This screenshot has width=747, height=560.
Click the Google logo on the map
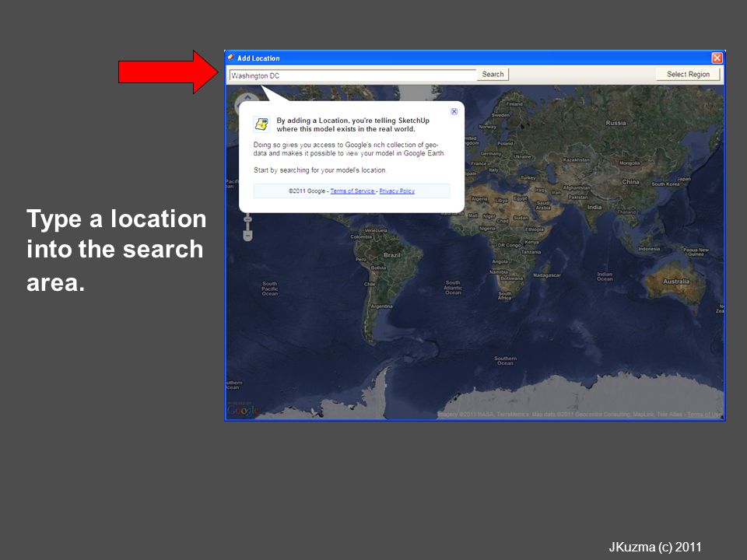pyautogui.click(x=243, y=410)
